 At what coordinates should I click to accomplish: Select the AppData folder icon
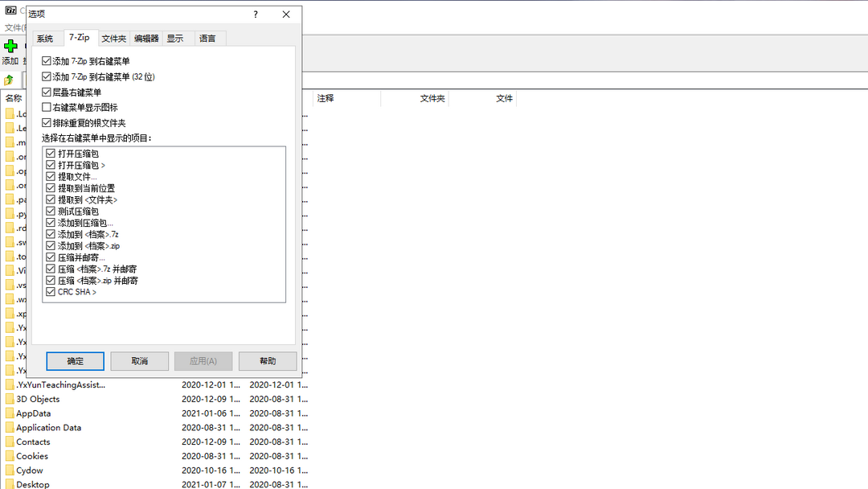point(10,413)
